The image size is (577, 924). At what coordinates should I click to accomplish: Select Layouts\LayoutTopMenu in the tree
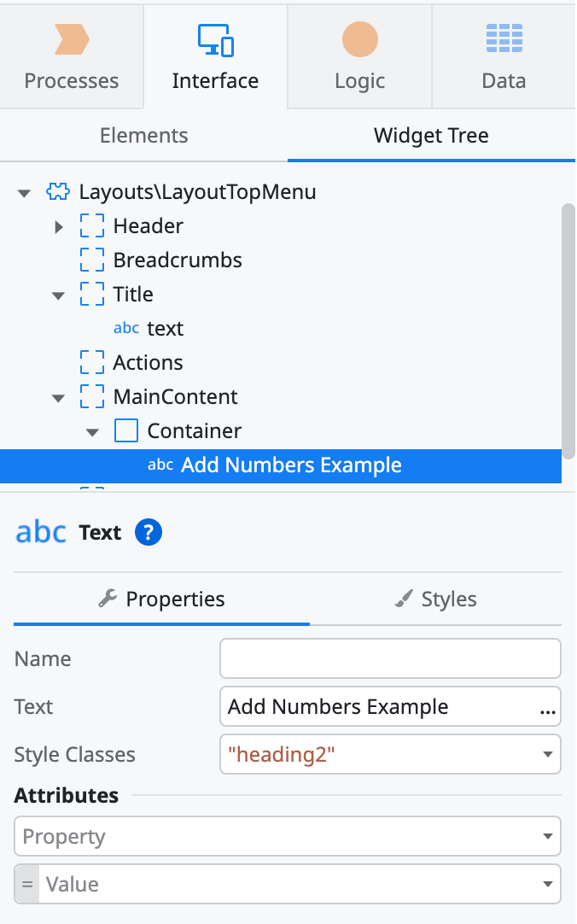197,192
